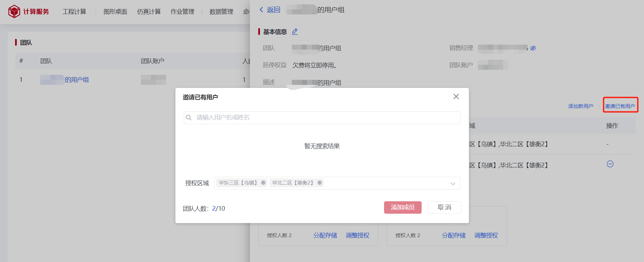Viewport: 644px width, 262px height.
Task: Open the 作业管理 menu item
Action: 182,12
